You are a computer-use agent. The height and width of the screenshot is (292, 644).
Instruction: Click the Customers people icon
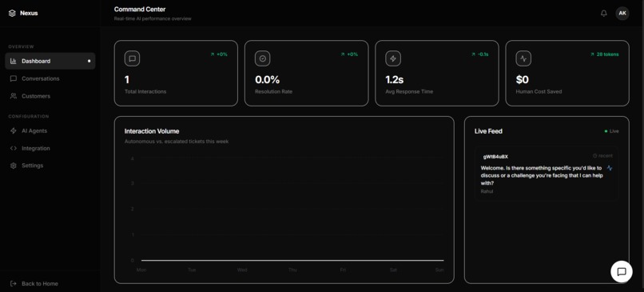point(13,96)
